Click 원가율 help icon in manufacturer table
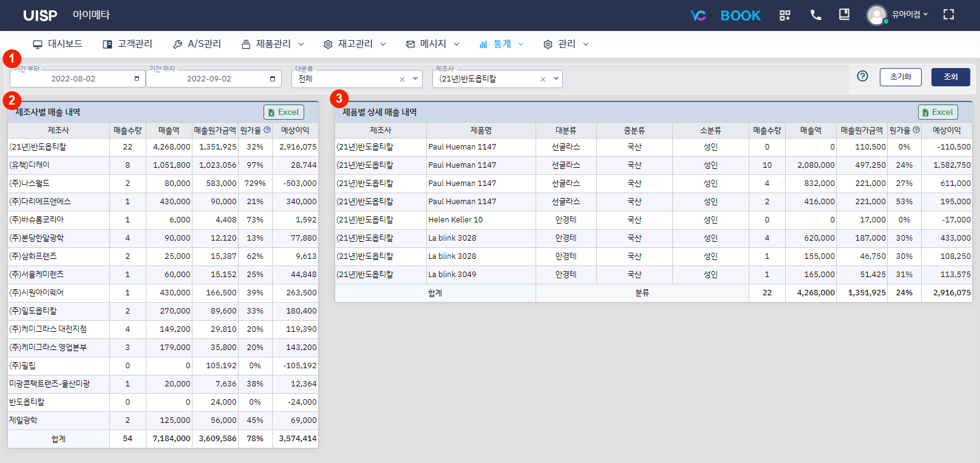Screen dimensions: 980x463 [x=267, y=130]
